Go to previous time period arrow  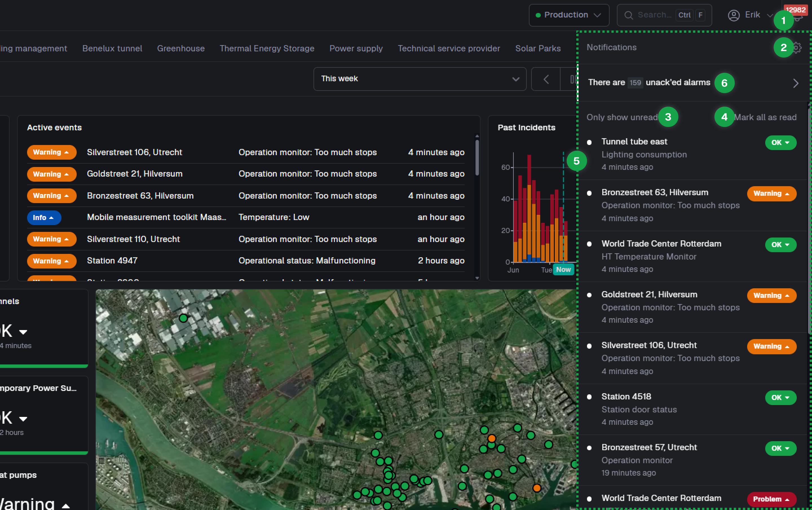pyautogui.click(x=546, y=79)
